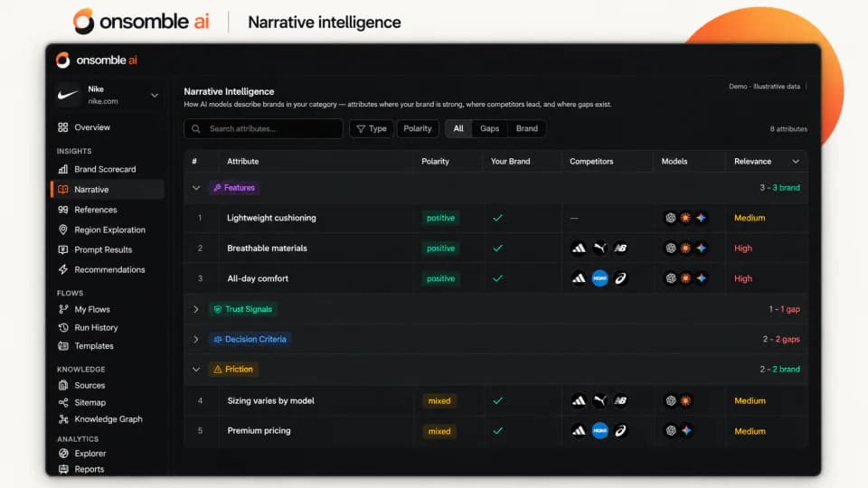This screenshot has width=868, height=488.
Task: Collapse the Friction group chevron
Action: tap(196, 369)
